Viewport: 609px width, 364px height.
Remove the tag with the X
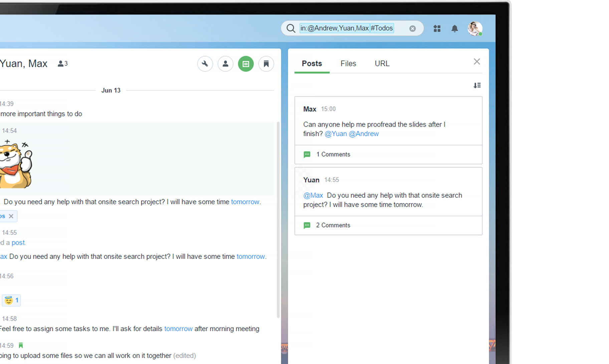tap(11, 216)
